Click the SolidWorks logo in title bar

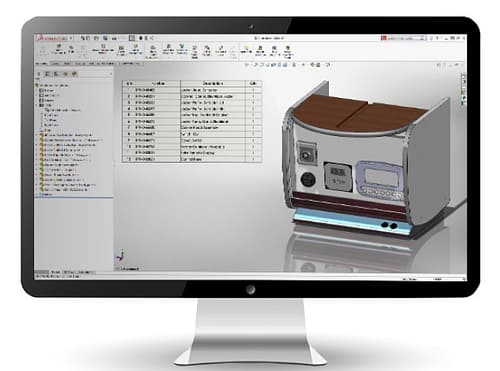[x=53, y=38]
